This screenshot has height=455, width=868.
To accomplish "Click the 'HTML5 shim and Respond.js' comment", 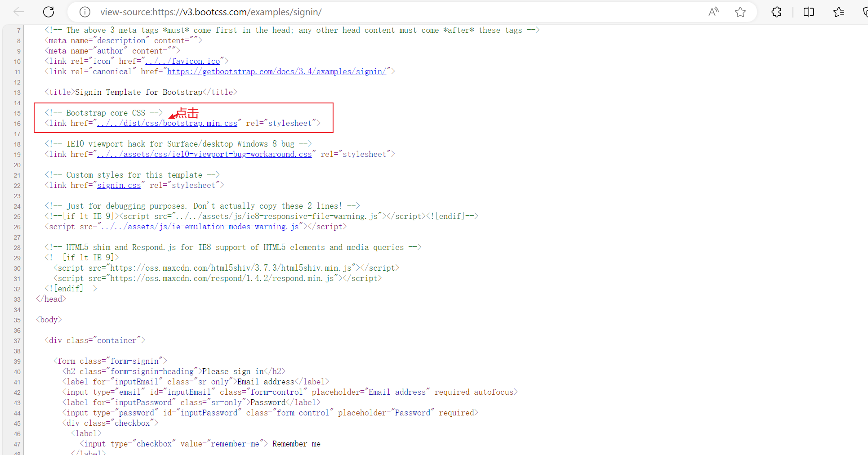I will coord(233,247).
